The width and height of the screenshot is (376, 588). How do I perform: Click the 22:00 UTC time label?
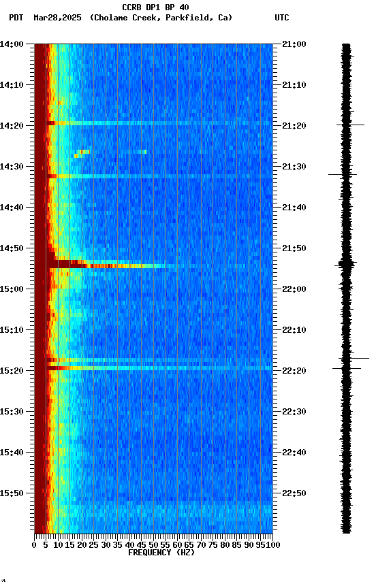point(294,289)
